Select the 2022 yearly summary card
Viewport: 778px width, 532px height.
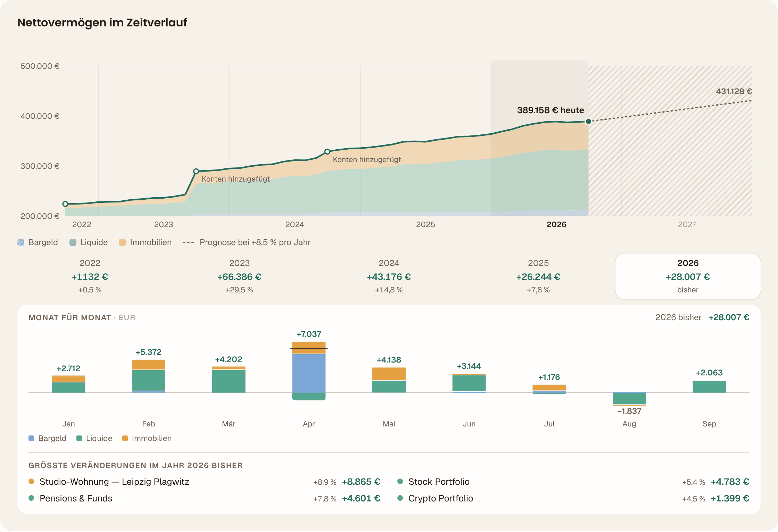coord(90,276)
